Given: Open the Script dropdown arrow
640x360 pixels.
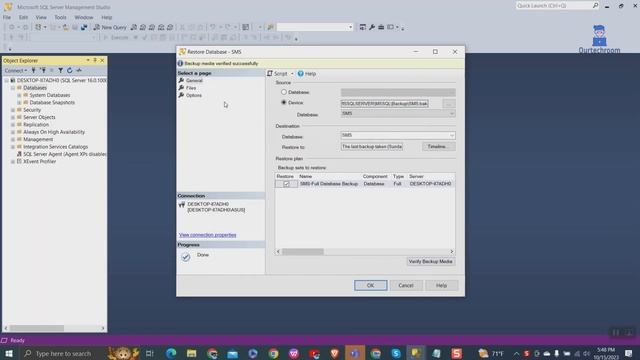Looking at the screenshot, I should [292, 74].
